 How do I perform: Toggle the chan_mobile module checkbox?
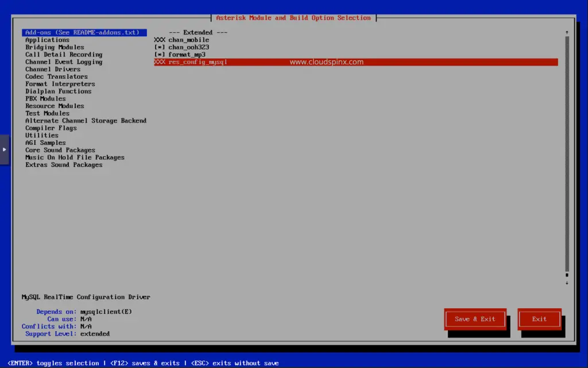click(x=184, y=39)
